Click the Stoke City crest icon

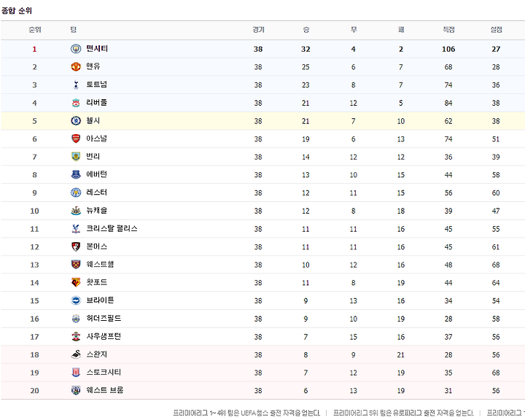coord(76,373)
